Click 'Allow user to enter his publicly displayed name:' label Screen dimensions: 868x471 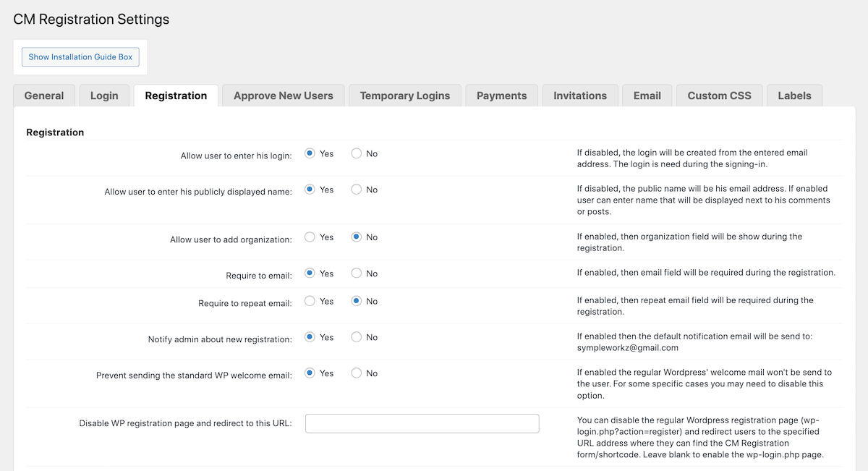tap(198, 192)
